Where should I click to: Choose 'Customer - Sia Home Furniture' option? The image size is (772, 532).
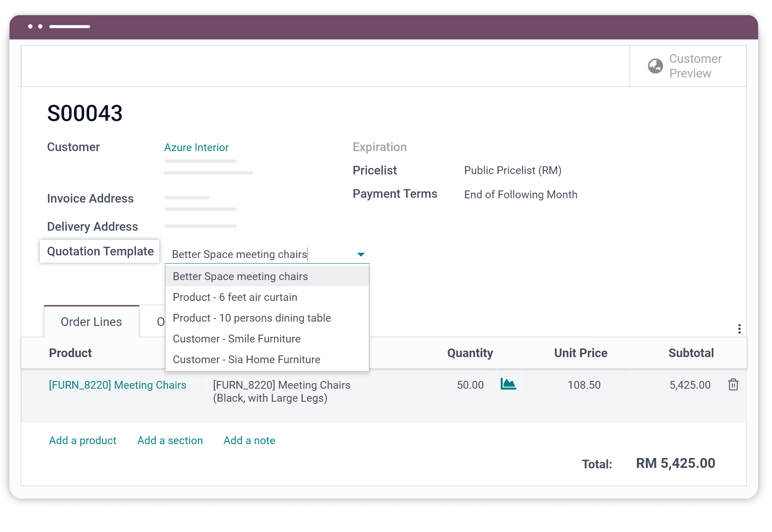pos(246,359)
